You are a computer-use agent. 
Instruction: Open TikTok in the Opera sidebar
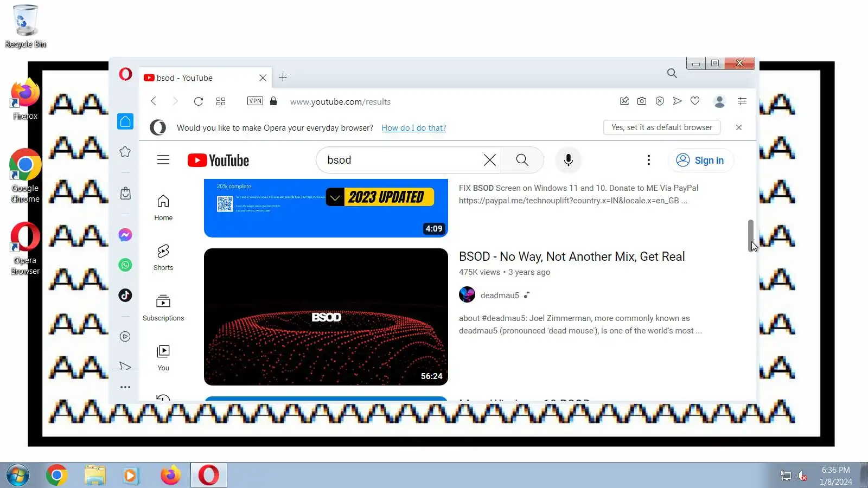125,295
